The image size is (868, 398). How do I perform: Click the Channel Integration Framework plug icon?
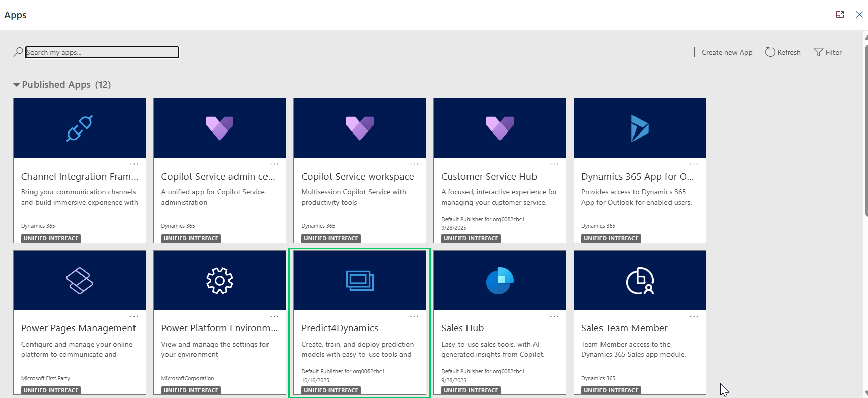pos(80,128)
